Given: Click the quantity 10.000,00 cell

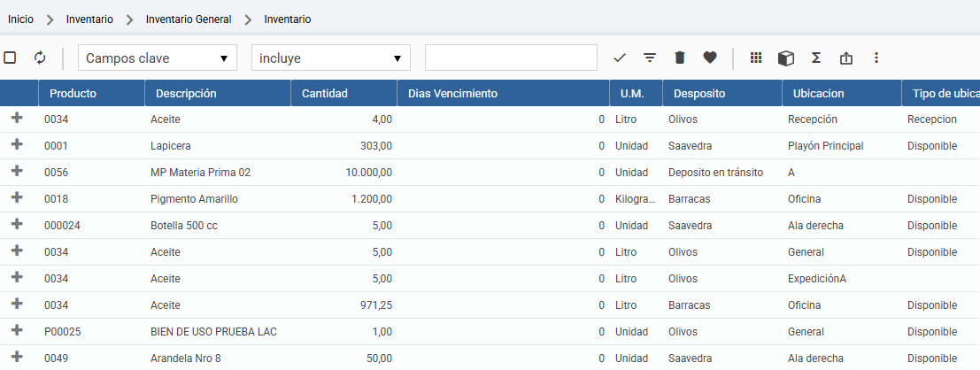Looking at the screenshot, I should tap(344, 173).
